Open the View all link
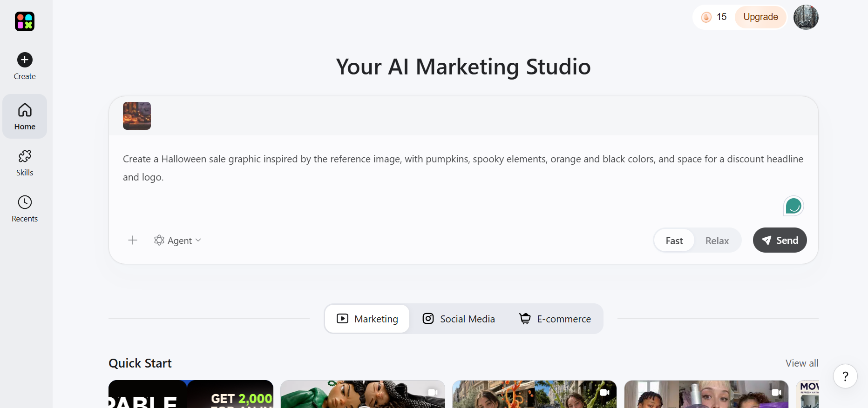Screen dimensions: 868x408 pyautogui.click(x=801, y=363)
